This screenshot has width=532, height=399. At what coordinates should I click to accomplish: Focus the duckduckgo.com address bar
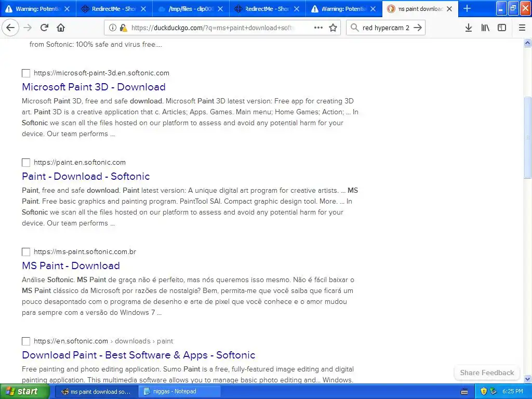click(222, 28)
